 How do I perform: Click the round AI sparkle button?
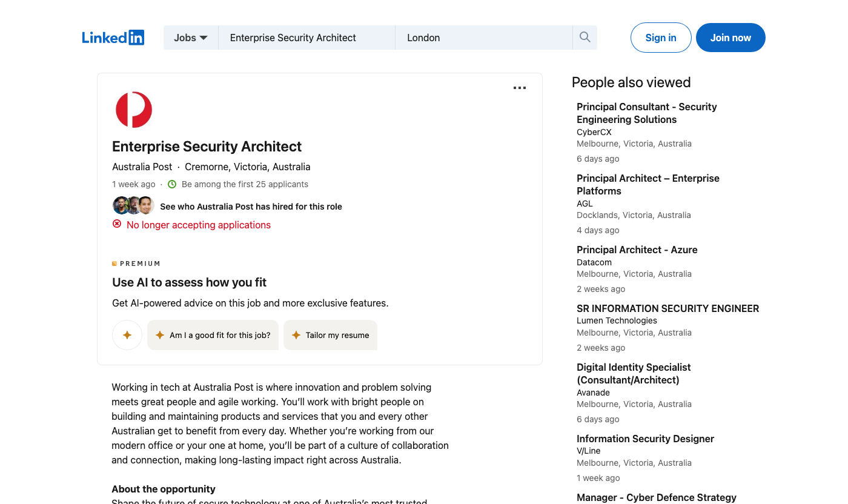127,335
